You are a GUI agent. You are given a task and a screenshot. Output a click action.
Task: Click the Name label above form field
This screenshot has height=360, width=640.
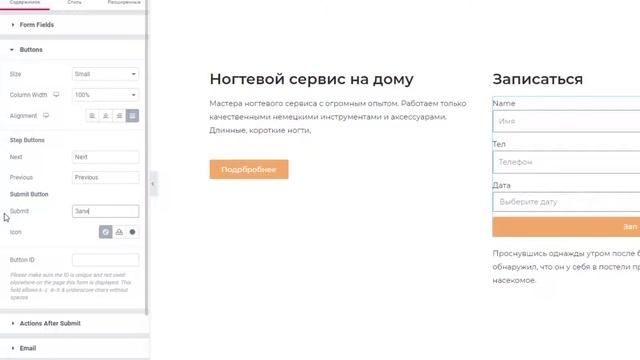click(504, 103)
